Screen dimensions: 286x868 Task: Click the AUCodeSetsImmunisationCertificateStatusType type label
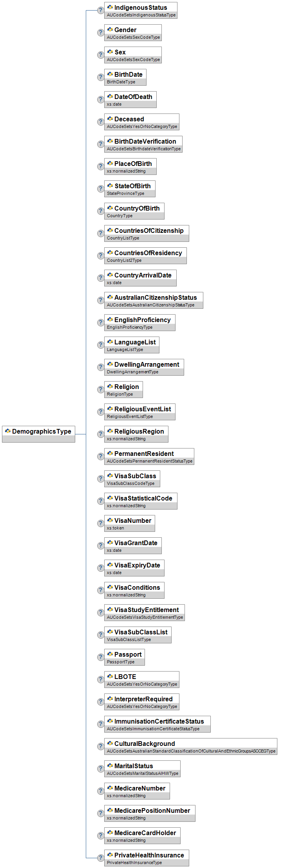tap(153, 729)
